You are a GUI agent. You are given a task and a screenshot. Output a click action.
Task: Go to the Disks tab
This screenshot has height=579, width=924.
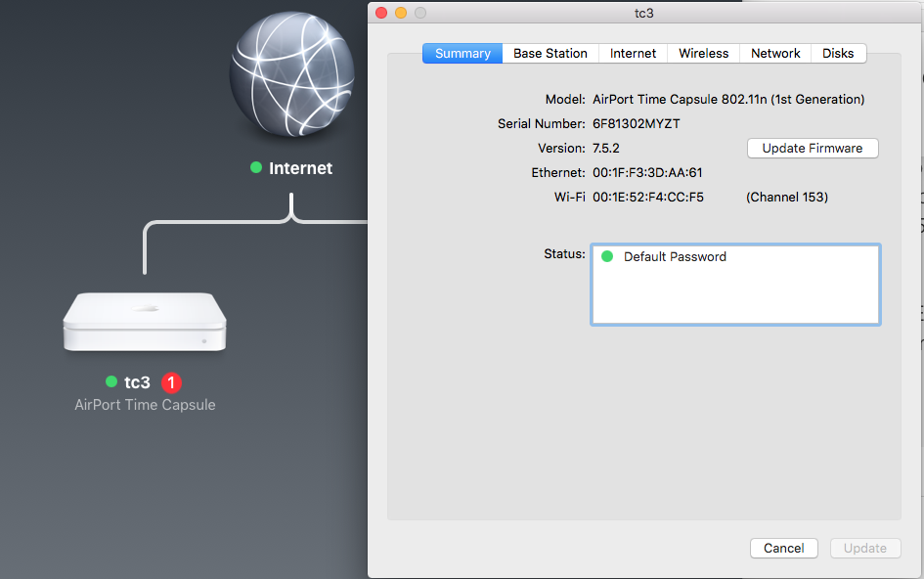838,53
